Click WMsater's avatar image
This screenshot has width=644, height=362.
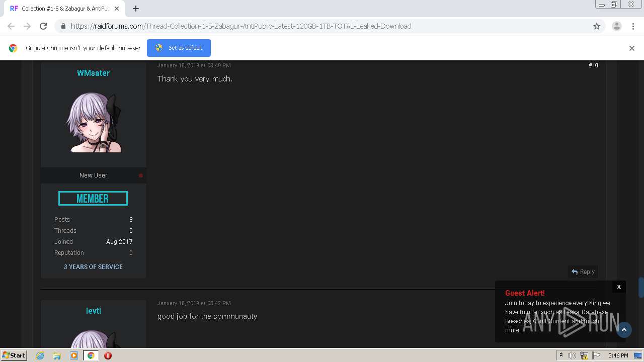(94, 122)
